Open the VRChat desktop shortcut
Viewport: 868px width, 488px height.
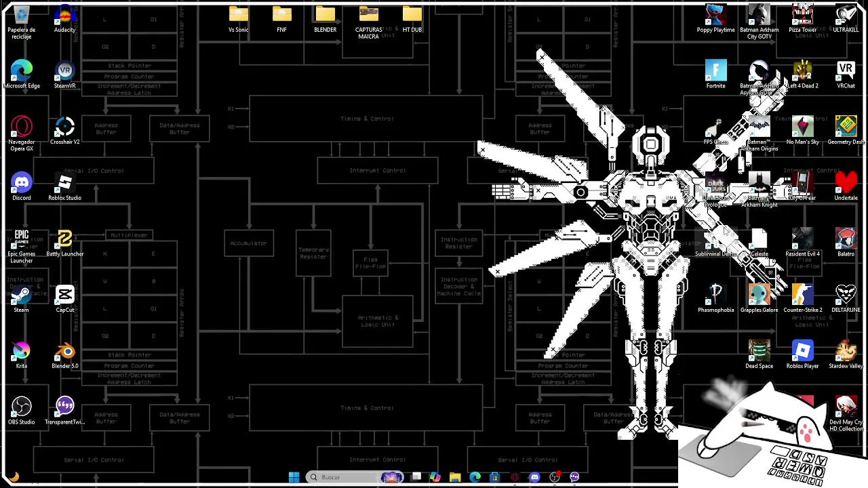click(x=846, y=75)
